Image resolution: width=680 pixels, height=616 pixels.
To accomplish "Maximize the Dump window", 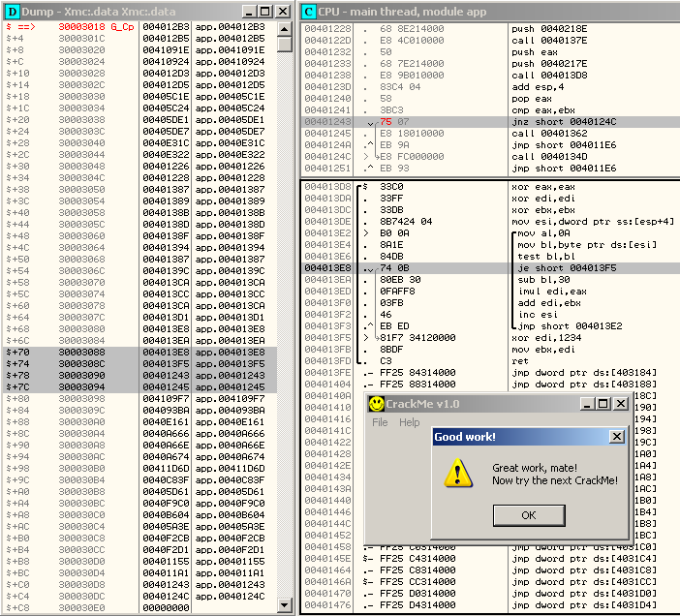I will click(x=264, y=11).
